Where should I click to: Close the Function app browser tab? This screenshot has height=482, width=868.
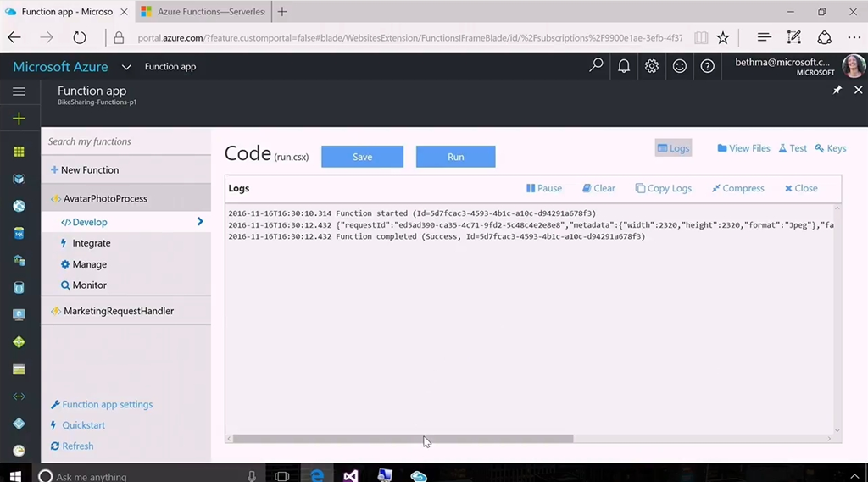click(124, 12)
